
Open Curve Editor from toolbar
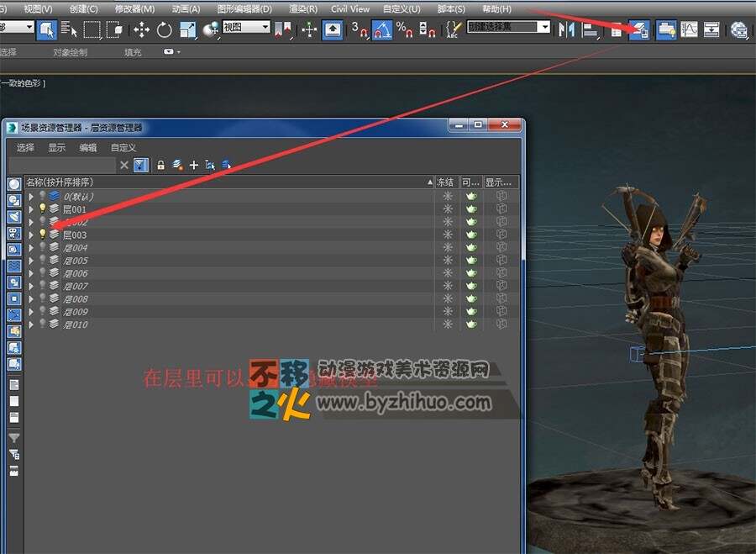690,30
